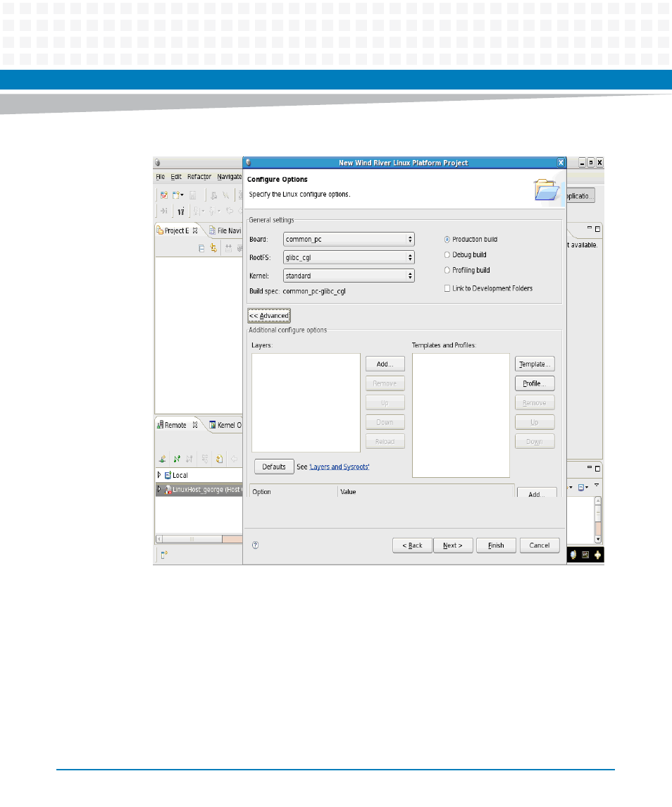Open the Kernel dropdown

349,276
